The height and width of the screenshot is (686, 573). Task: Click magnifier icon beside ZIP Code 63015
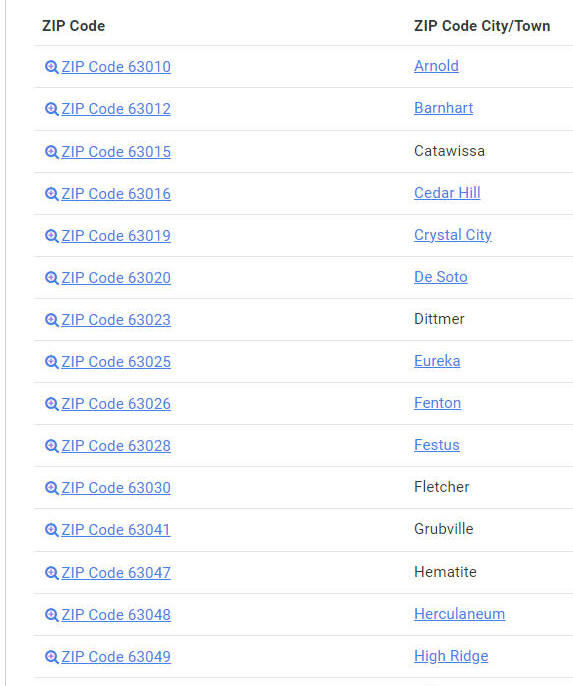click(x=52, y=152)
